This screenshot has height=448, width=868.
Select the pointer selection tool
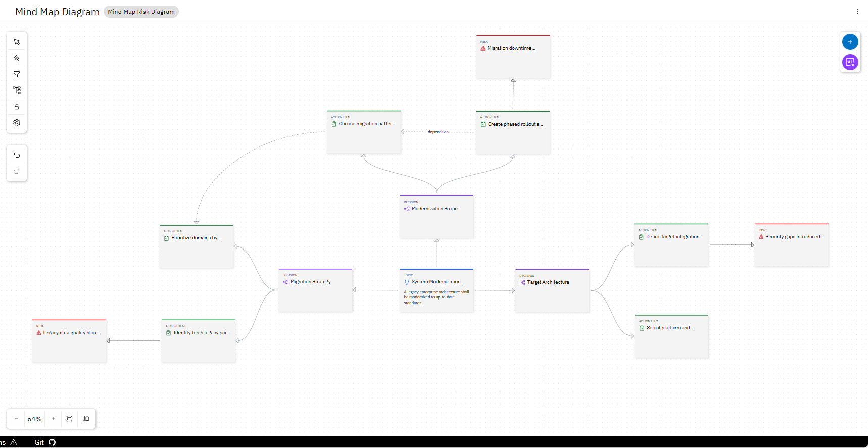(x=17, y=42)
